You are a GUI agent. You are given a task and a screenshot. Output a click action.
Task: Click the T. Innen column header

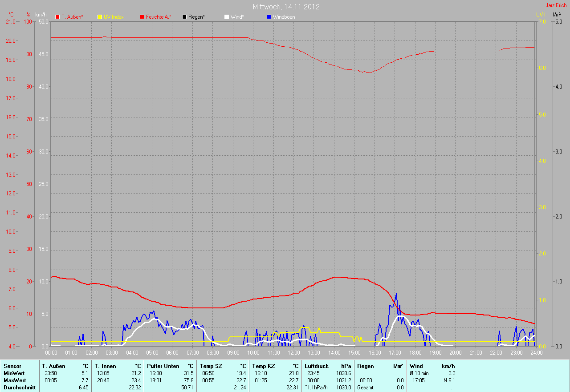[106, 366]
